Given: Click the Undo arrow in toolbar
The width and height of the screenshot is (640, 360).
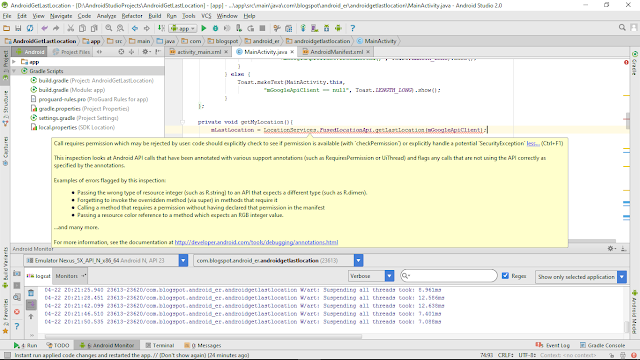Looking at the screenshot, I should pos(44,28).
